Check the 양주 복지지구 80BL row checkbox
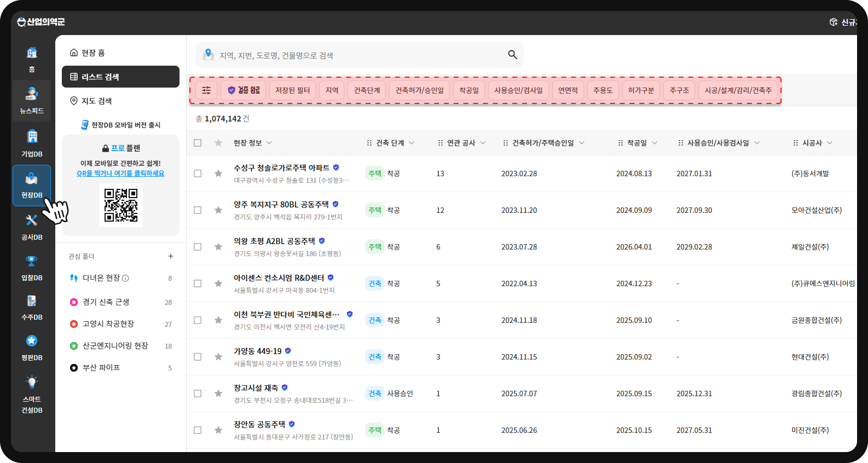Screen dimensions: 868x463 click(x=198, y=210)
